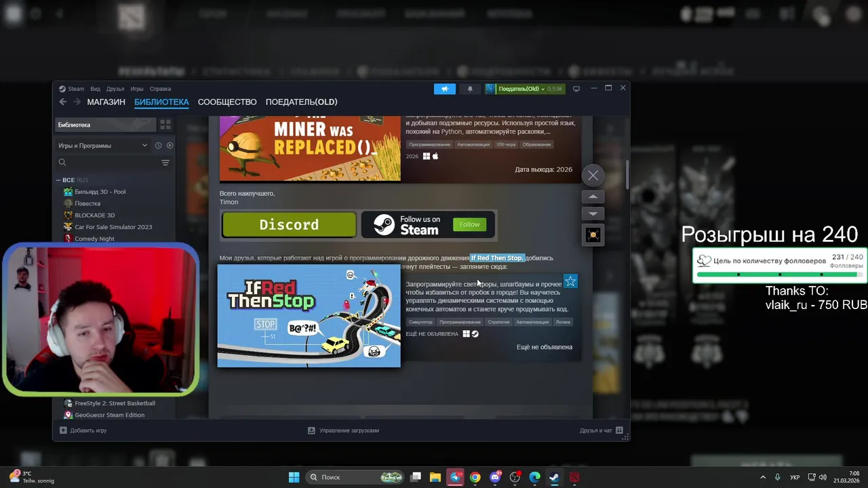Open Управление загрузками downloads manager
868x488 pixels.
(343, 430)
